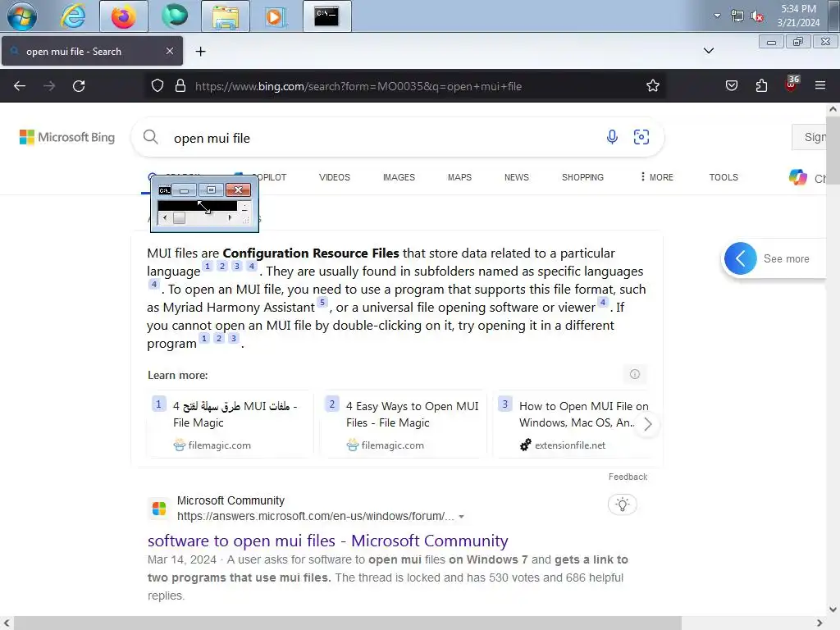Screen dimensions: 840x630
Task: Click citation 5 after Myriad Harmony Assistant
Action: (x=322, y=302)
